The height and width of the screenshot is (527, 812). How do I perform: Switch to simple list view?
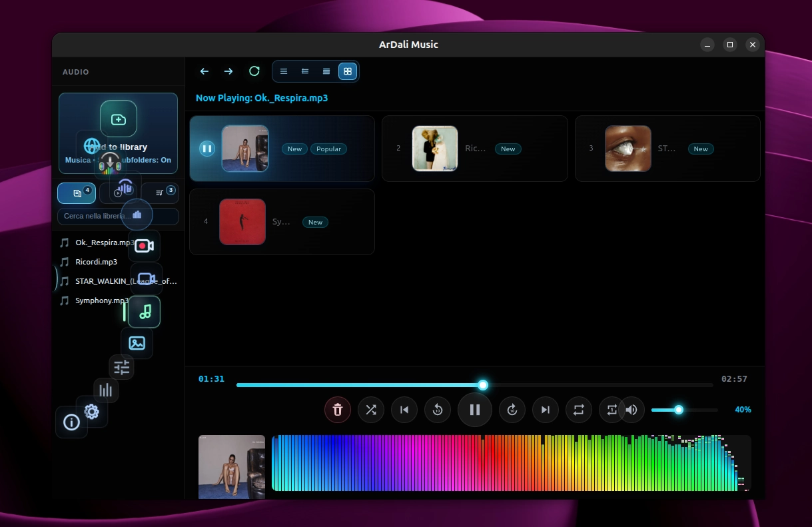pos(284,71)
